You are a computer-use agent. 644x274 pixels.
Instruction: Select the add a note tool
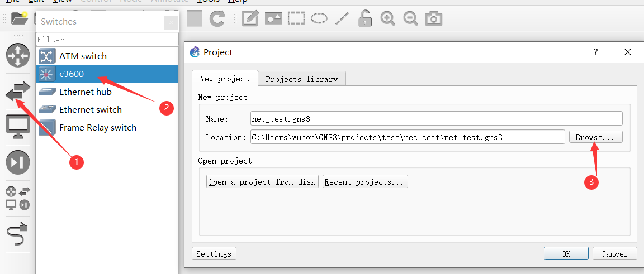(250, 18)
